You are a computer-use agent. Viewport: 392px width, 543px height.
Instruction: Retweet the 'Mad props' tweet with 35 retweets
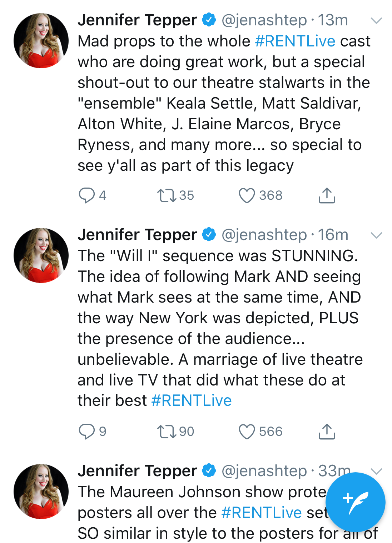click(167, 195)
